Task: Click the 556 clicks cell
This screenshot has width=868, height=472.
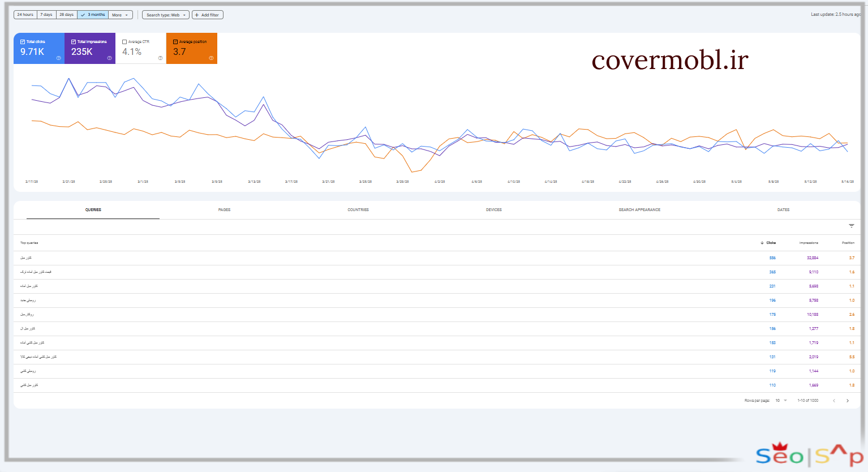Action: click(772, 258)
